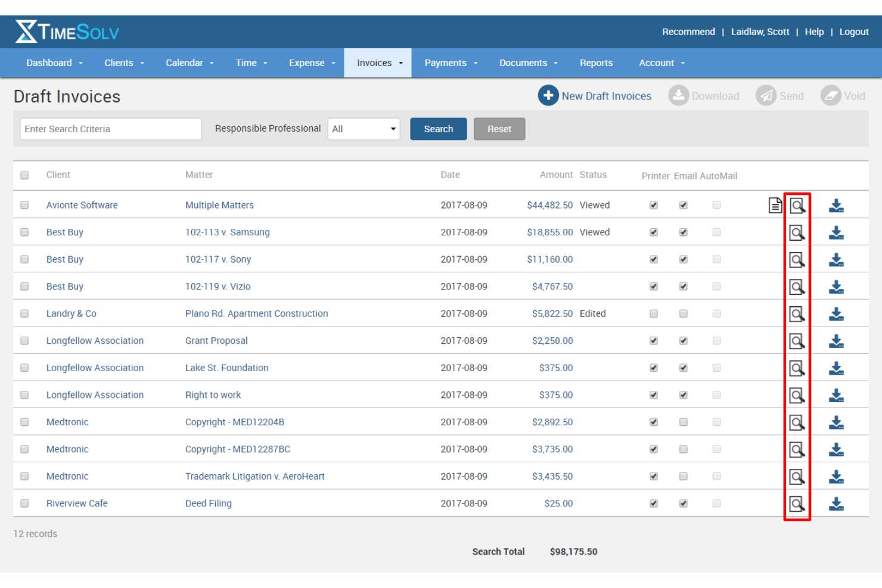Screen dimensions: 882x588
Task: Expand the Calendar menu
Action: pos(190,63)
